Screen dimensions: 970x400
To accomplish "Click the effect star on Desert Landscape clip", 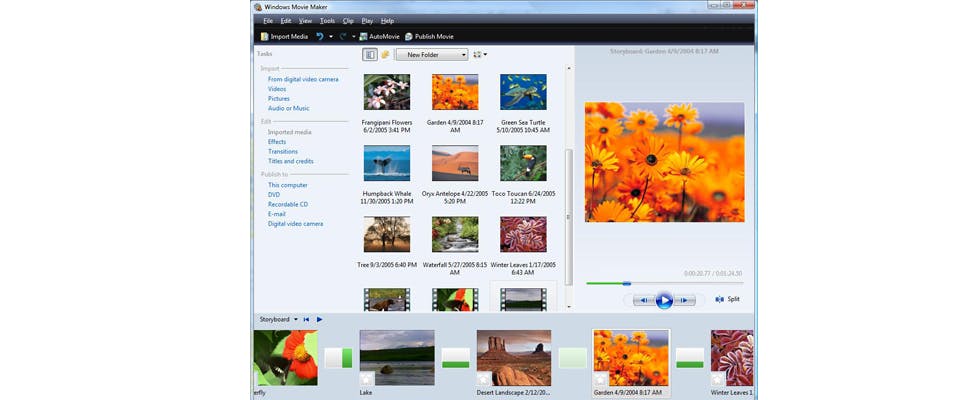I will point(483,379).
